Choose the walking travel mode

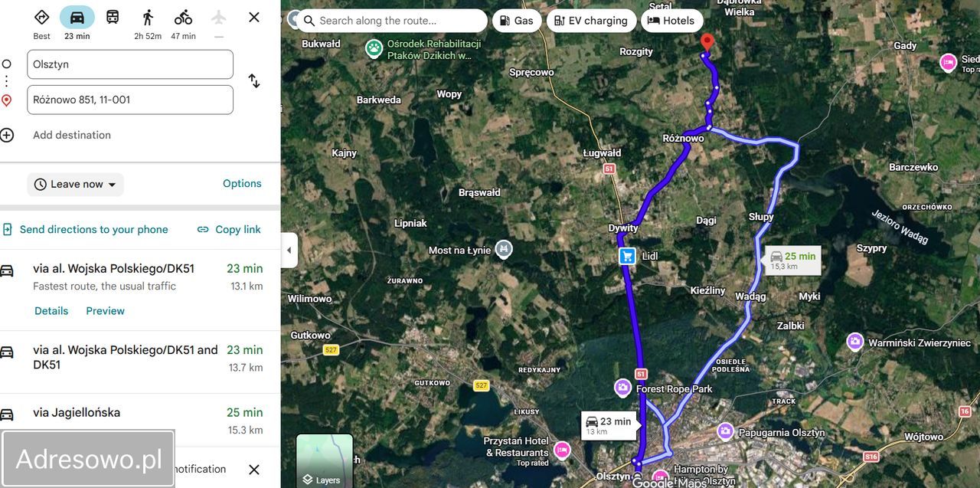(148, 18)
